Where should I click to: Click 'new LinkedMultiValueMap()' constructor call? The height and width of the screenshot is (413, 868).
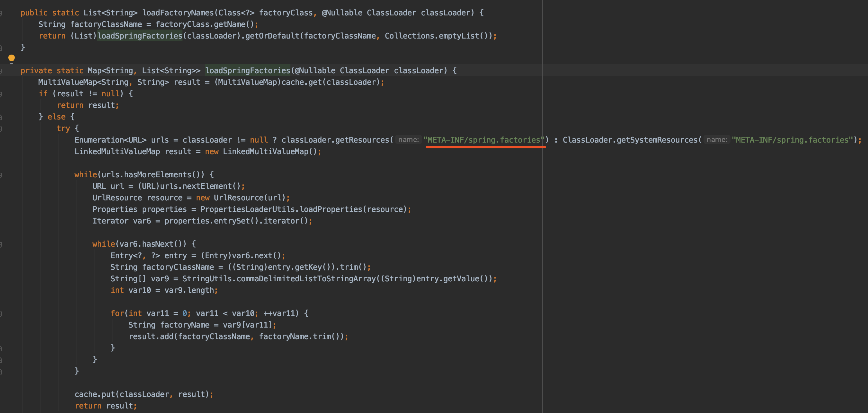click(x=261, y=152)
